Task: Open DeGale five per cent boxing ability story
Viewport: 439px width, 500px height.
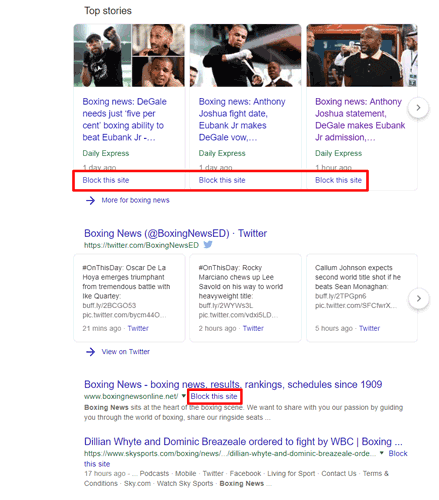Action: click(125, 119)
